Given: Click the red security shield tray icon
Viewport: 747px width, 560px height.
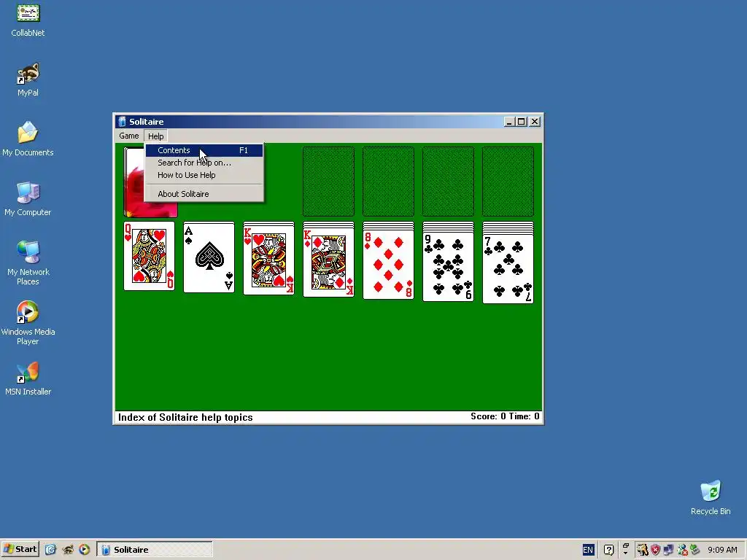Looking at the screenshot, I should click(656, 550).
